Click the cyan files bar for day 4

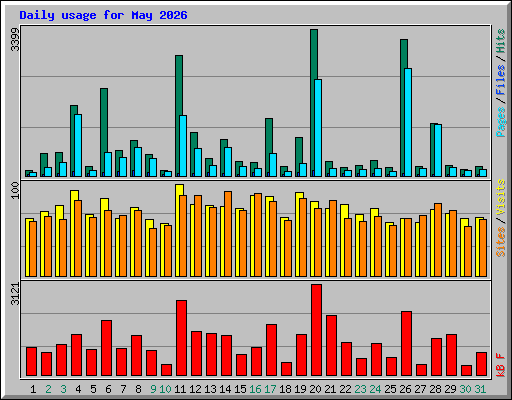78,145
